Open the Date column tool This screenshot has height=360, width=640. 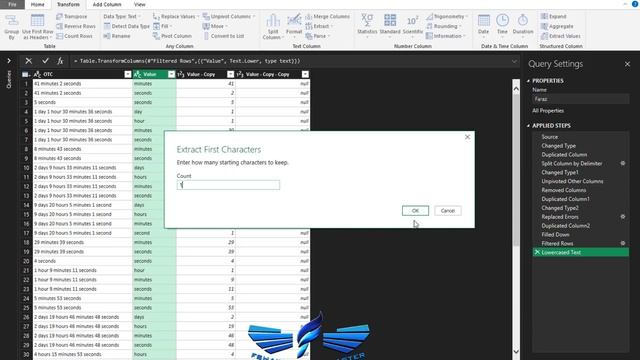483,24
